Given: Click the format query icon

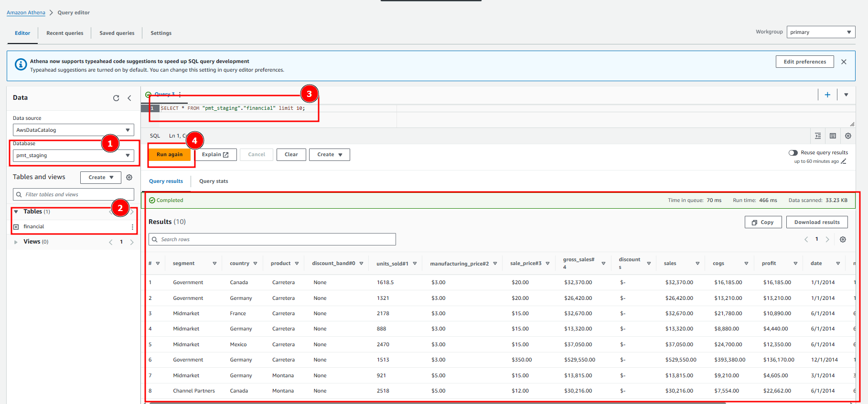Looking at the screenshot, I should 818,136.
